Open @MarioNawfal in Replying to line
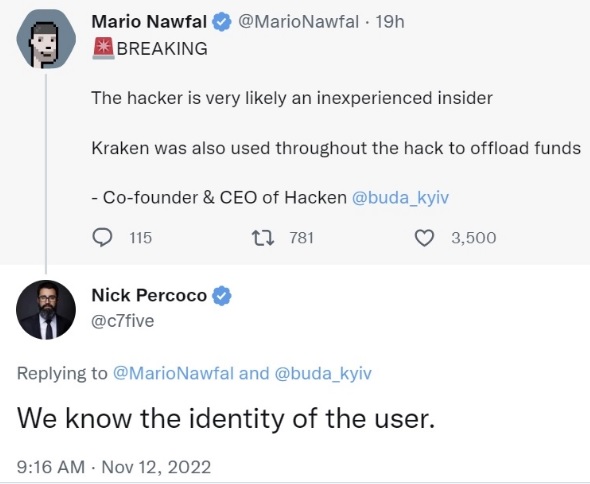Viewport: 590px width, 484px height. (173, 373)
